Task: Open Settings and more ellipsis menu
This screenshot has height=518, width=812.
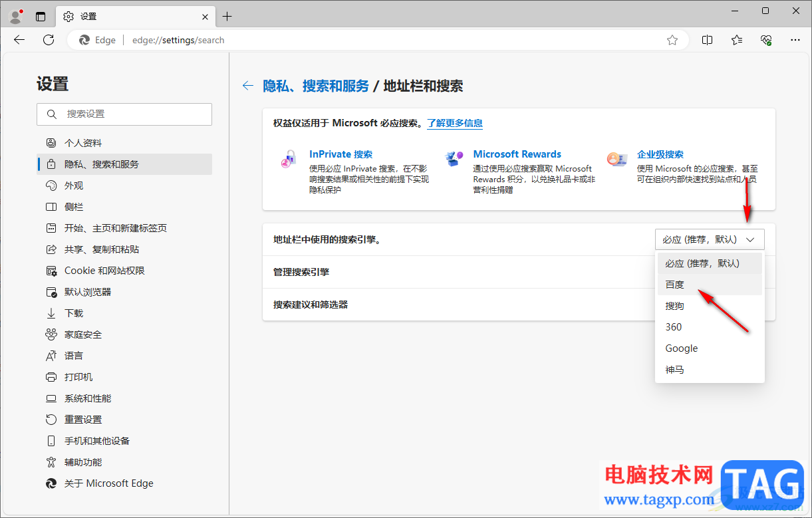Action: coord(795,40)
